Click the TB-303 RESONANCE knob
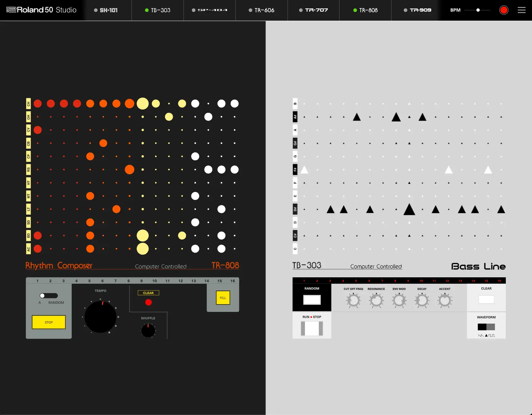Viewport: 532px width, 415px height. pos(376,301)
